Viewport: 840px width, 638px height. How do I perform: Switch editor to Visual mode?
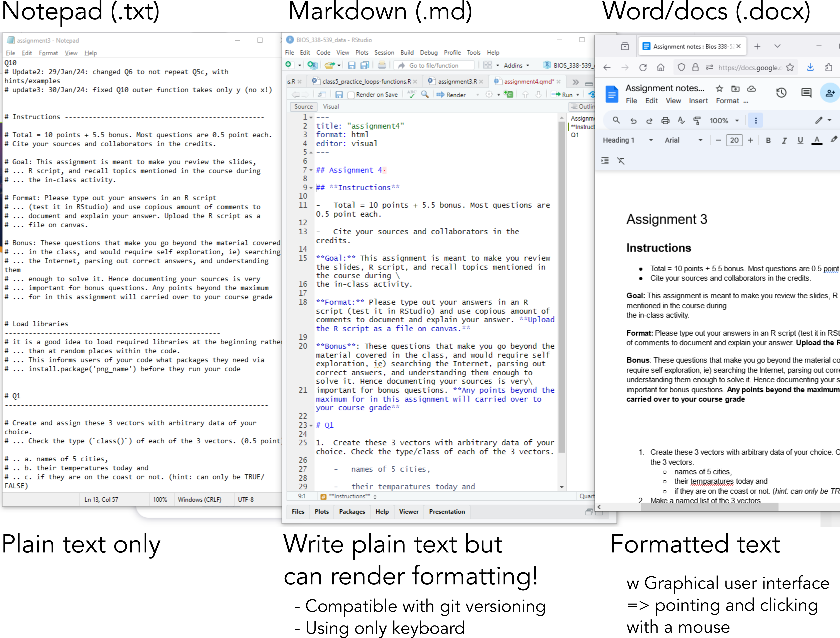coord(330,107)
